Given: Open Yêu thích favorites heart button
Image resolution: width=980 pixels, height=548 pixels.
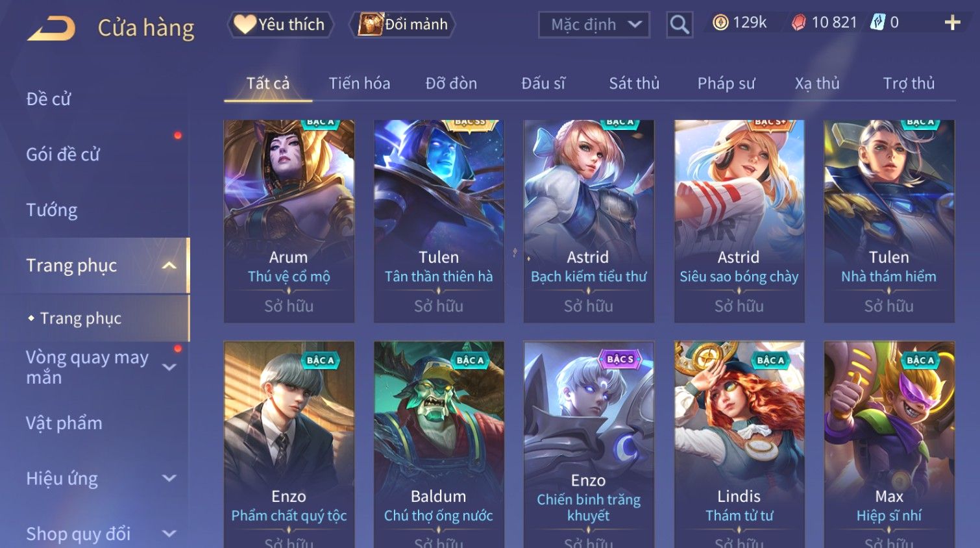Looking at the screenshot, I should pyautogui.click(x=280, y=25).
